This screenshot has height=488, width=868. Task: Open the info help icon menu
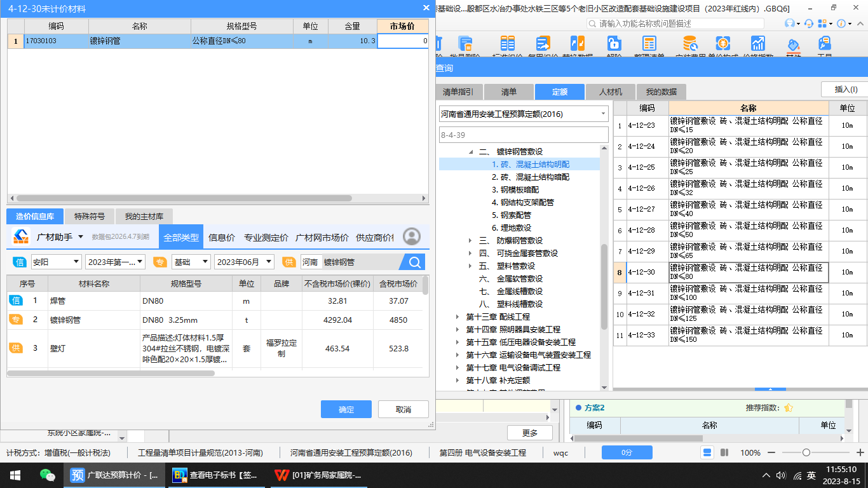[x=841, y=24]
